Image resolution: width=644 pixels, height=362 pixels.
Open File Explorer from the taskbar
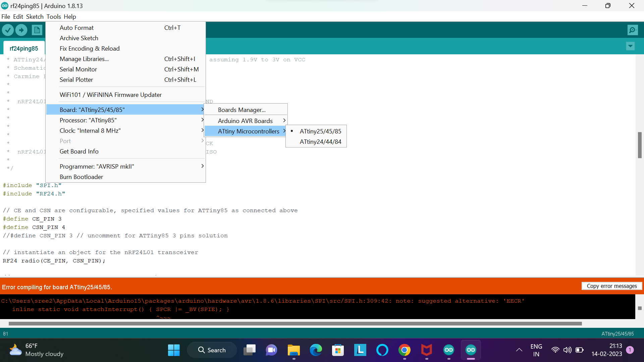293,350
